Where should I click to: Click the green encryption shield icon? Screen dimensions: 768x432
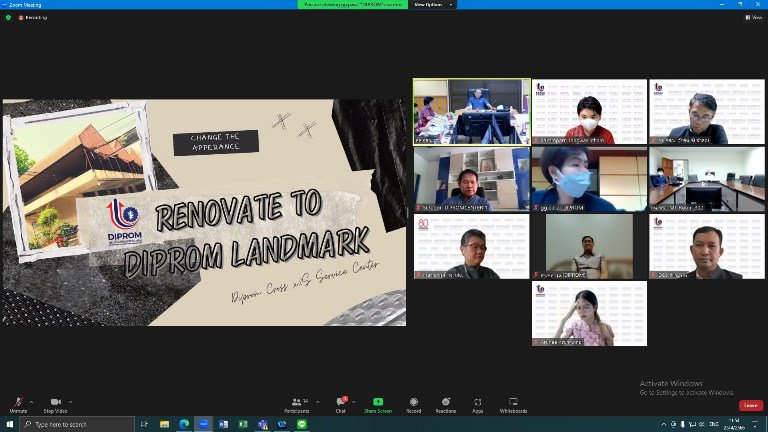point(8,17)
